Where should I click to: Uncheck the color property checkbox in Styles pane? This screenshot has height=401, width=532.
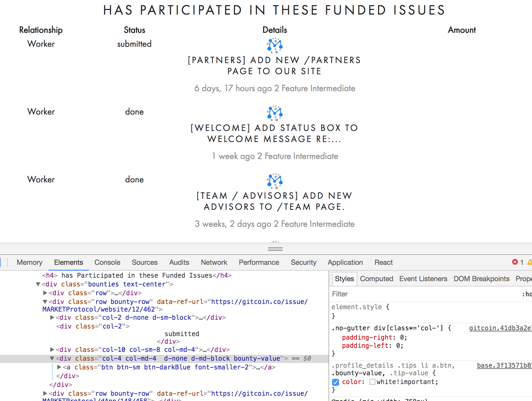(336, 382)
